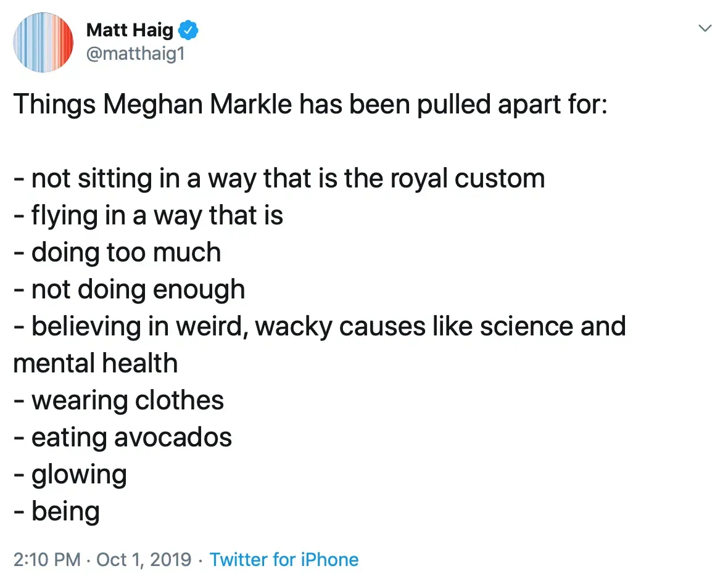Click the Oct 1, 2019 date
The height and width of the screenshot is (587, 728).
(143, 560)
